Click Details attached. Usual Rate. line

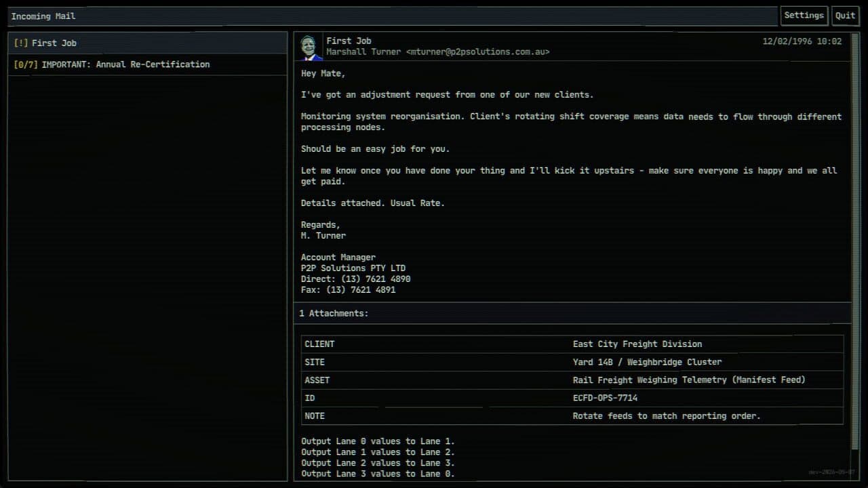(x=373, y=203)
